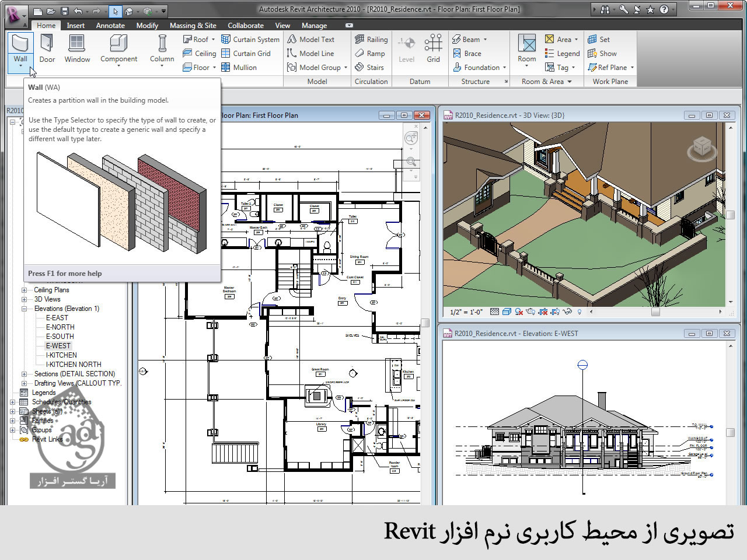Click the Help question mark icon
Viewport: 747px width, 560px height.
click(x=664, y=9)
